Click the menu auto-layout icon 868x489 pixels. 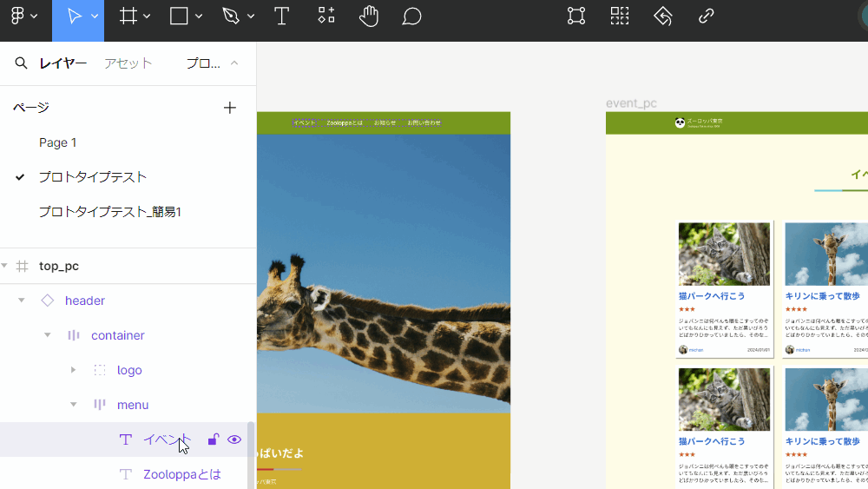(x=100, y=405)
